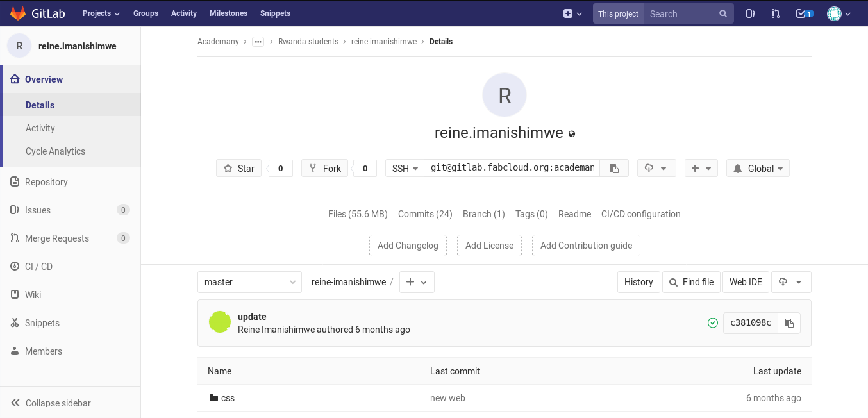Open the master branch selector
This screenshot has width=868, height=418.
tap(249, 281)
